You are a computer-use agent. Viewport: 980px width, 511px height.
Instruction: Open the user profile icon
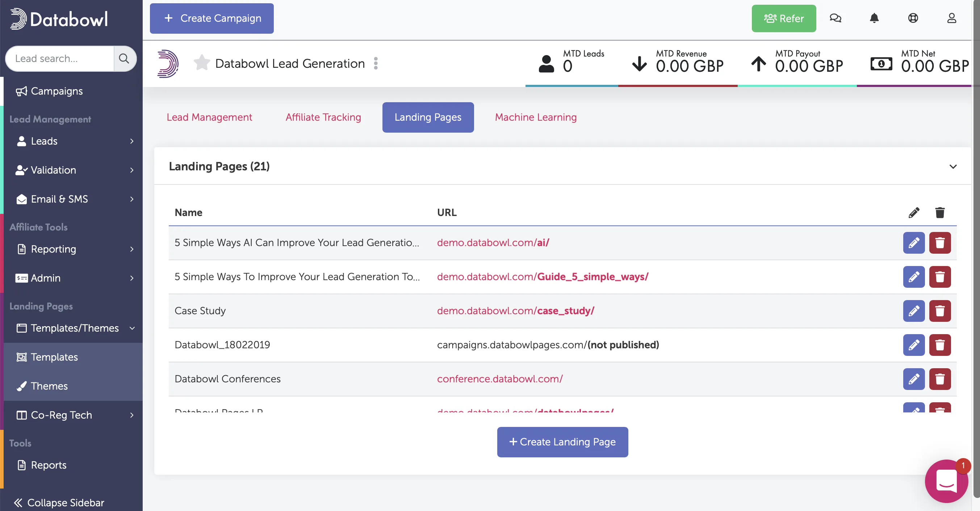(951, 18)
